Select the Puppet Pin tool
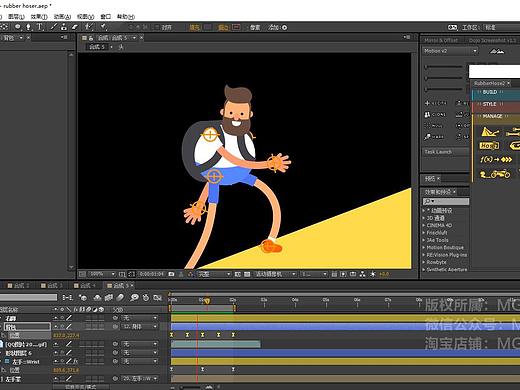 [x=104, y=27]
